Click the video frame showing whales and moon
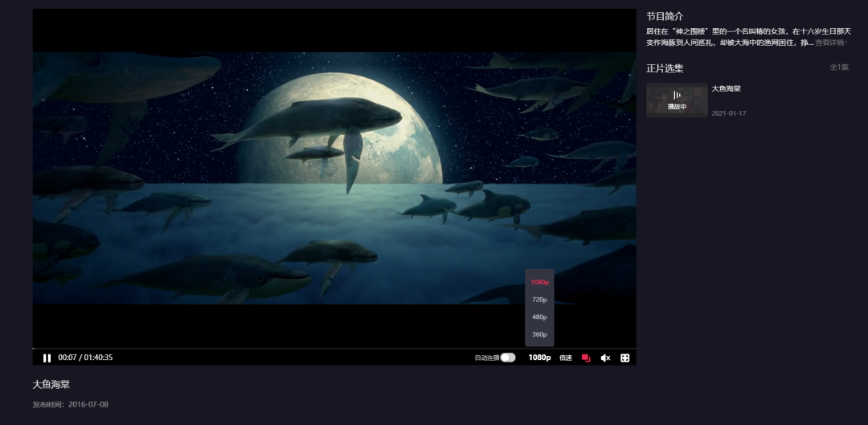The width and height of the screenshot is (868, 425). [x=334, y=178]
